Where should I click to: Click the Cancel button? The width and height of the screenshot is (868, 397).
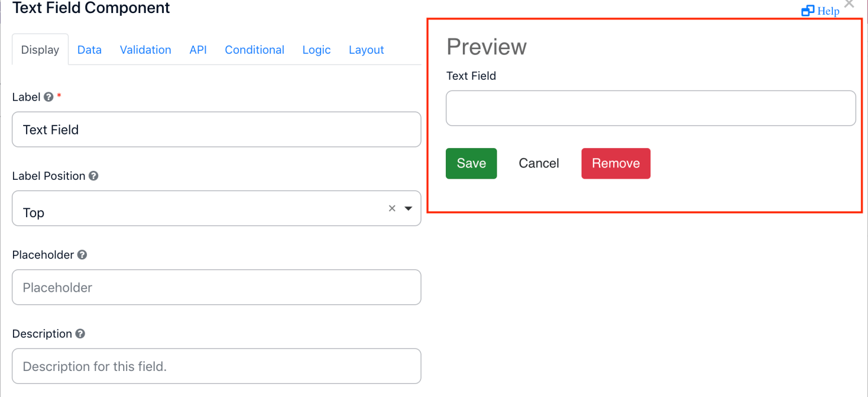coord(539,163)
